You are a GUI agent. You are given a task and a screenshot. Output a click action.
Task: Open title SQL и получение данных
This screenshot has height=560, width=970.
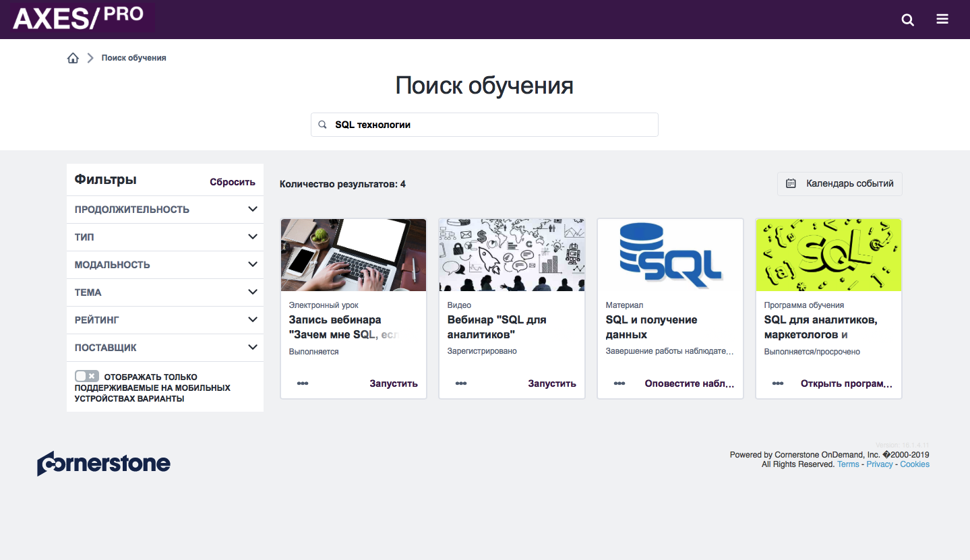(651, 328)
